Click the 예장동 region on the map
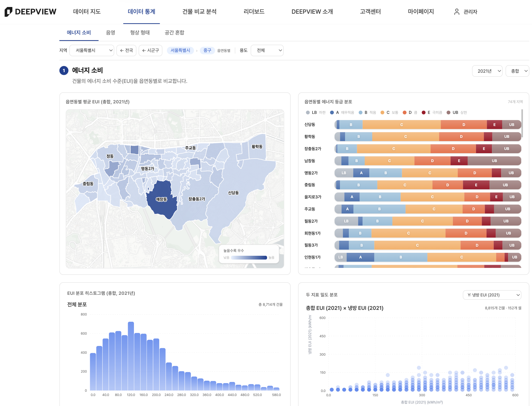The width and height of the screenshot is (532, 406). click(x=161, y=199)
